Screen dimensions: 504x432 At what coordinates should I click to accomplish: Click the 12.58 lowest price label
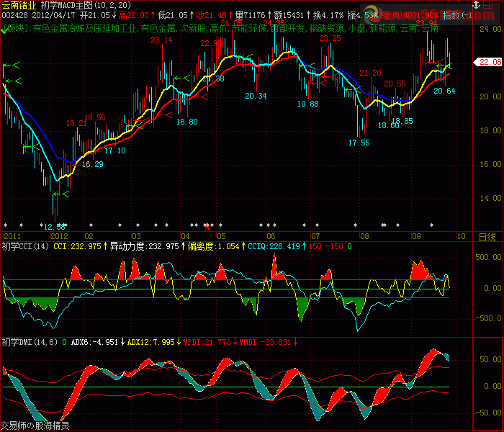54,227
